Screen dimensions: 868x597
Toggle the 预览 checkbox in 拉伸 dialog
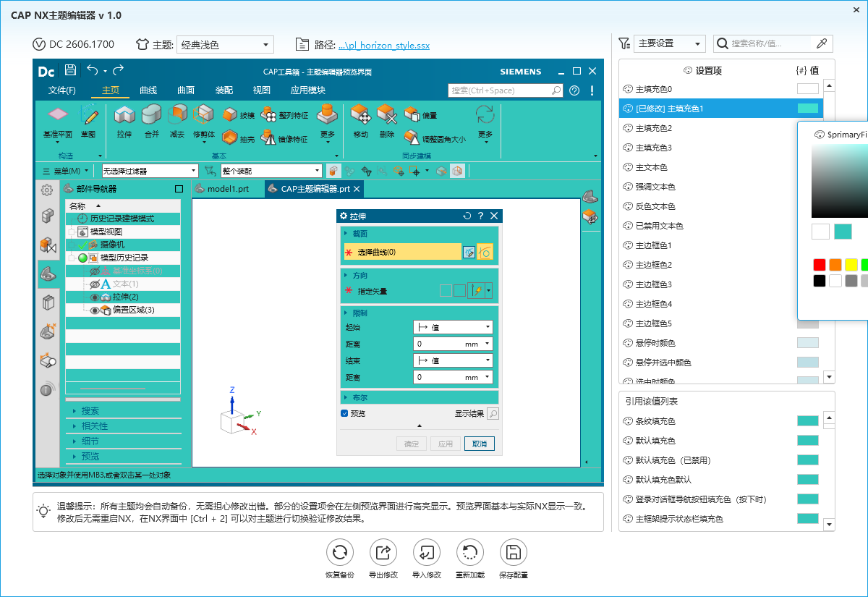pyautogui.click(x=344, y=413)
